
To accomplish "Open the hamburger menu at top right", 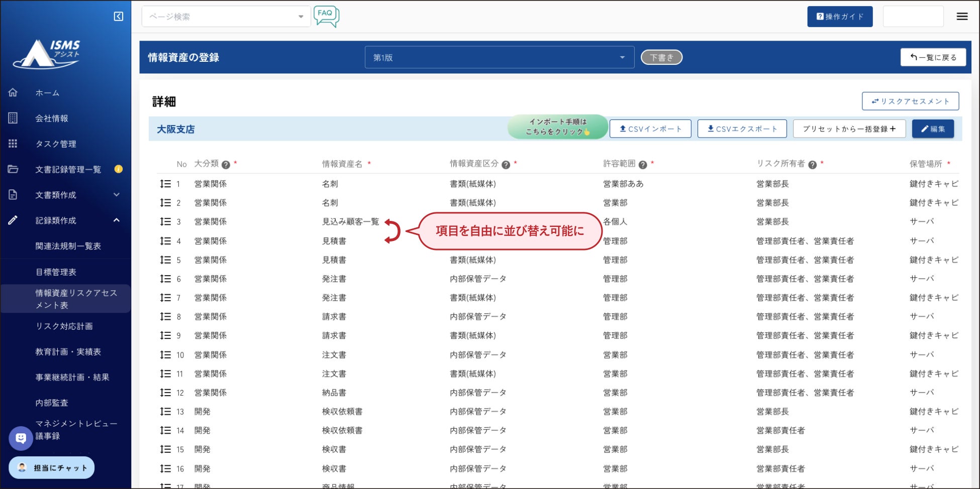I will [x=962, y=17].
